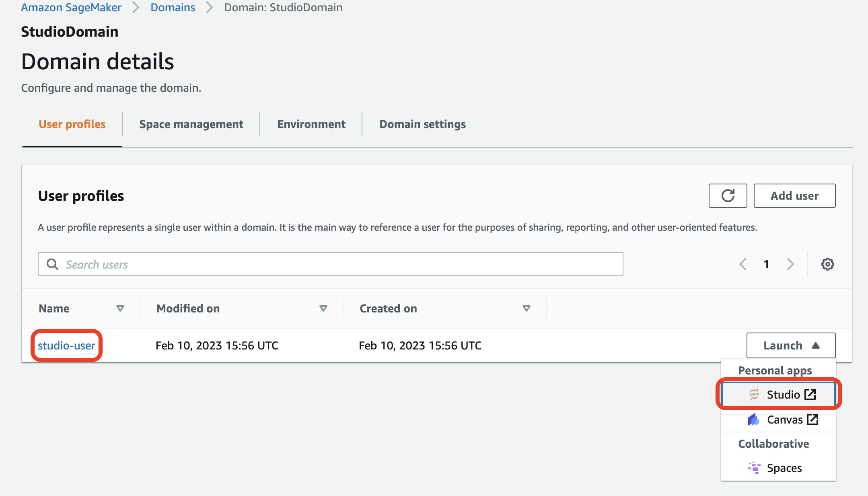Click the search magnifier icon

[52, 264]
